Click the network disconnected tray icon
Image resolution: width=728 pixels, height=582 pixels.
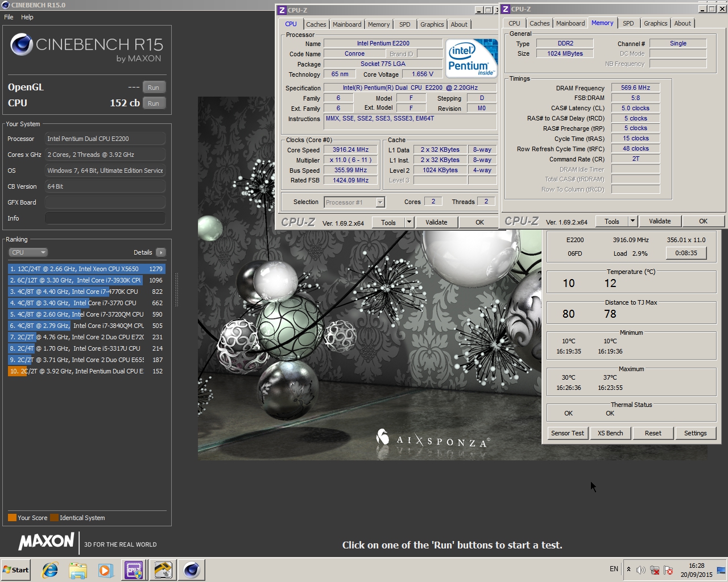(x=655, y=570)
